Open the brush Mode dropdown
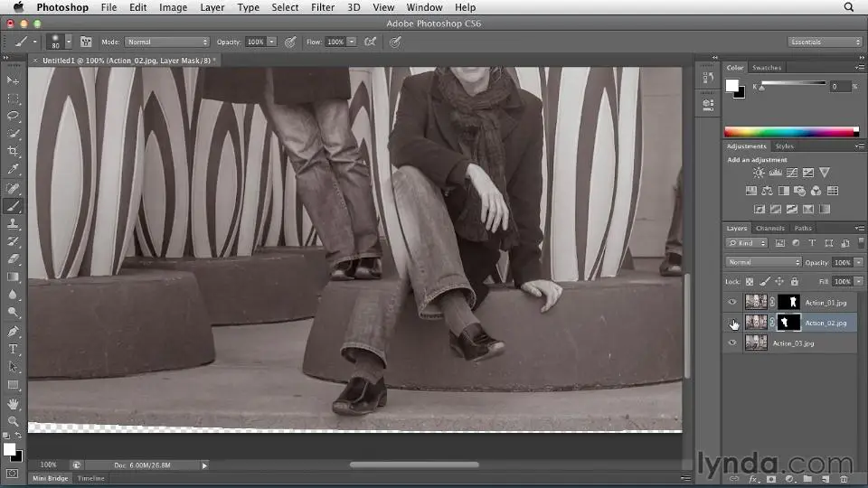 167,42
